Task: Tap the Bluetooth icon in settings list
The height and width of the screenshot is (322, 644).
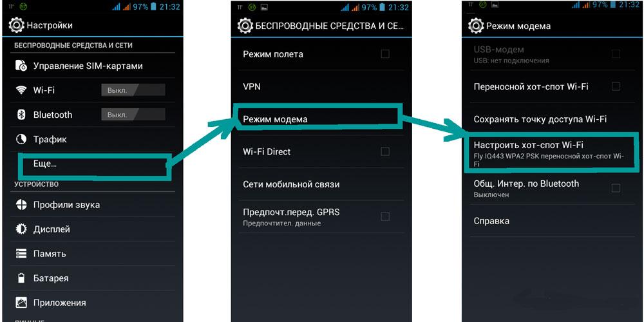Action: tap(21, 115)
